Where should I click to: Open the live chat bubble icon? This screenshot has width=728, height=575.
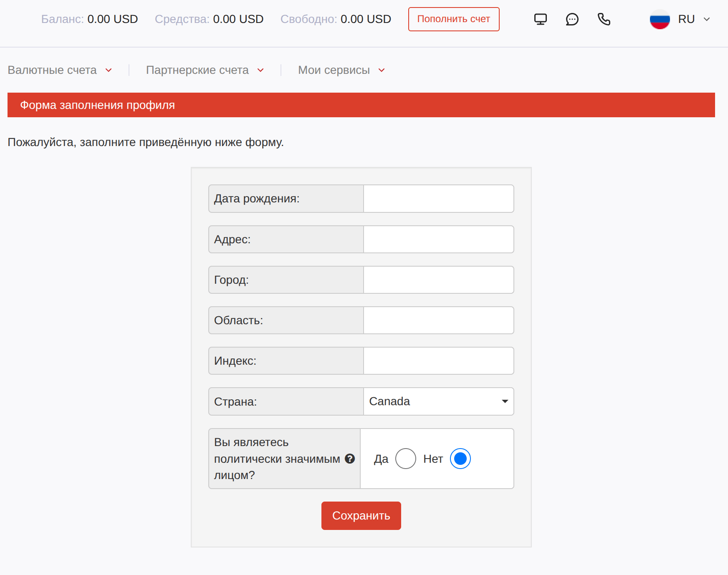(572, 19)
